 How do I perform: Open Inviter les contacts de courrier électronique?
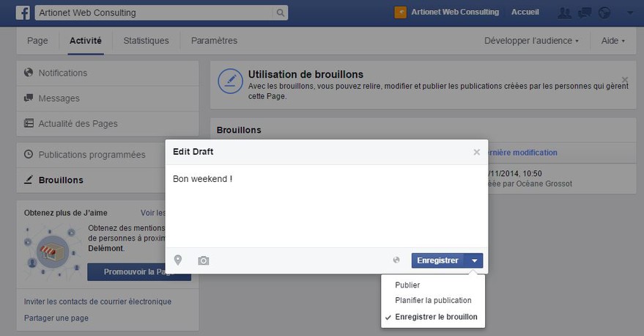[97, 302]
